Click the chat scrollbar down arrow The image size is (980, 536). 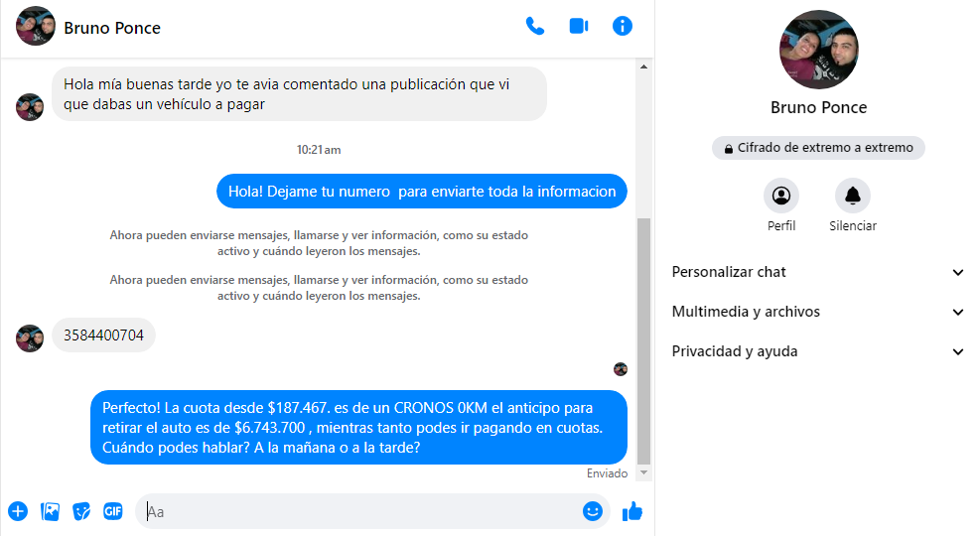(x=643, y=473)
